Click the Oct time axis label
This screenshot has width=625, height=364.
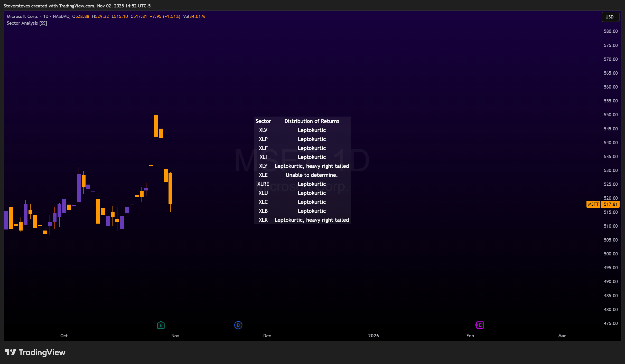coord(64,336)
